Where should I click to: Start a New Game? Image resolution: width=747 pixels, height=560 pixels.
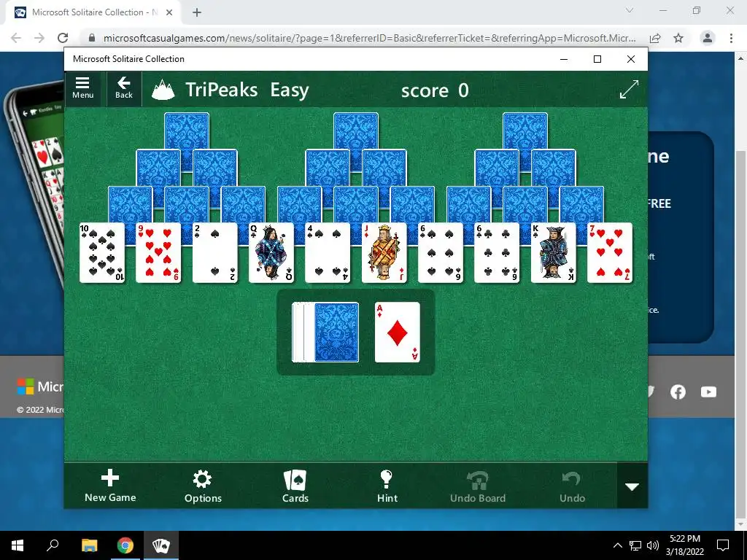(x=110, y=486)
